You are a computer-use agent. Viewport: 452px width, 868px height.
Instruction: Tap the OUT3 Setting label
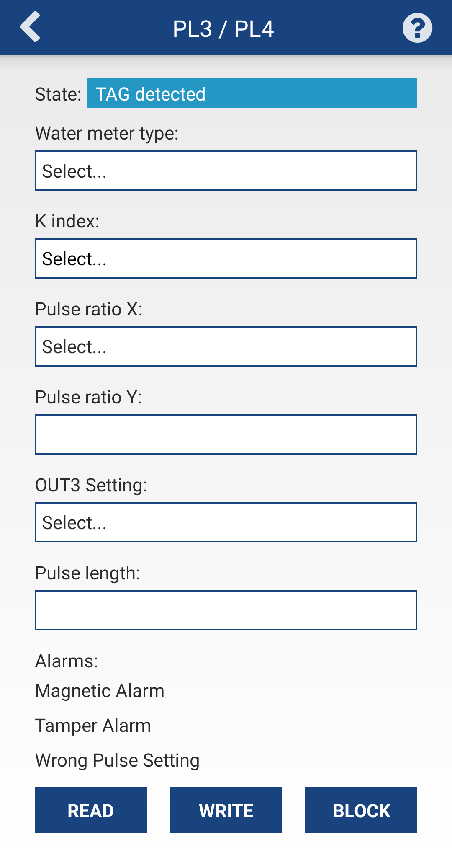[x=91, y=485]
